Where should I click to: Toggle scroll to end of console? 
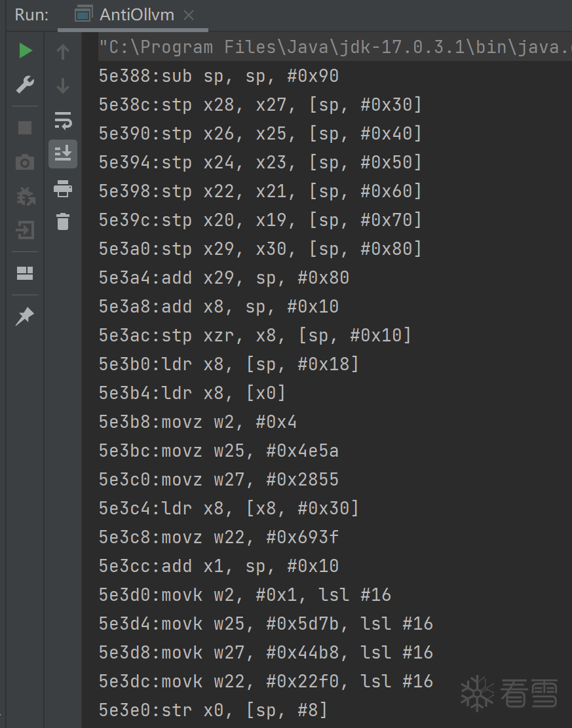pyautogui.click(x=63, y=154)
